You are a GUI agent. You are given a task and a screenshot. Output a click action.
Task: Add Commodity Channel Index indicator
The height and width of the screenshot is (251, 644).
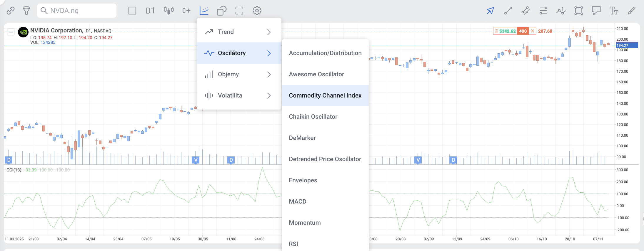point(325,95)
